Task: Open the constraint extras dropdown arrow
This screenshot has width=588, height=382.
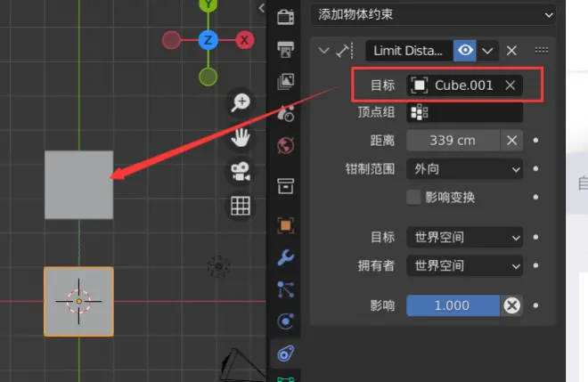Action: pos(487,51)
